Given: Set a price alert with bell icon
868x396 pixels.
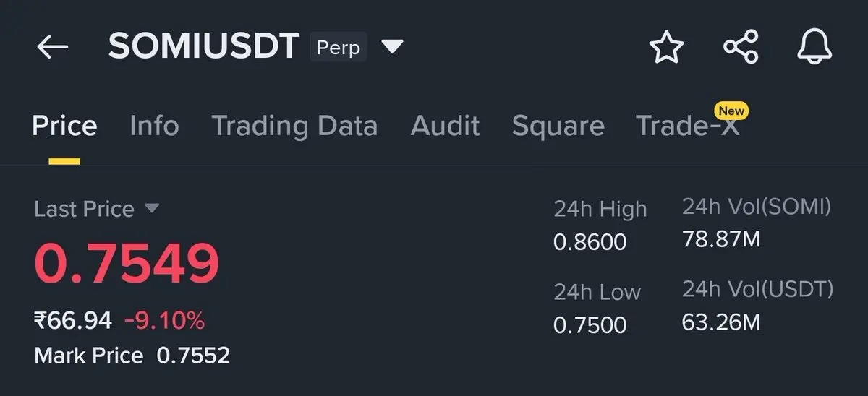Looking at the screenshot, I should coord(815,48).
